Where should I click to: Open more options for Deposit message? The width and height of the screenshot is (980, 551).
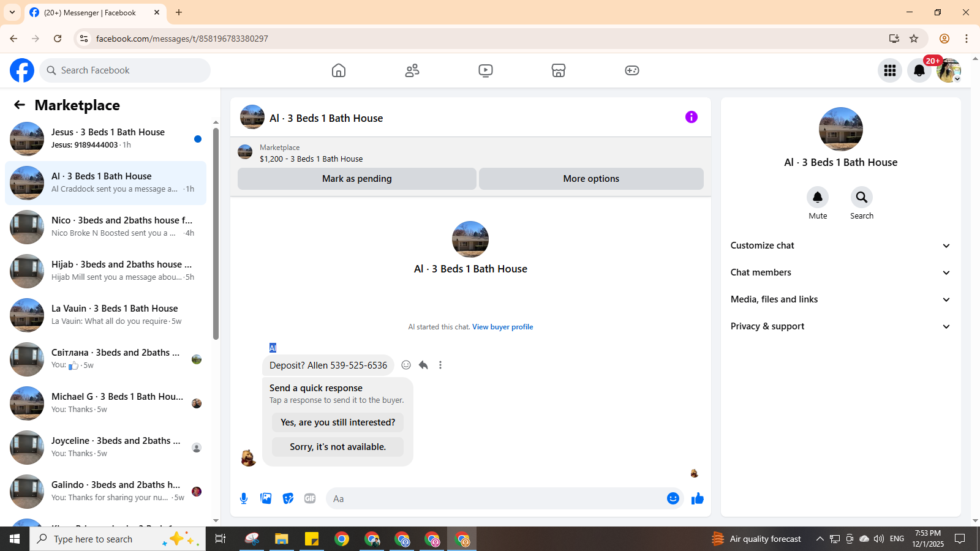[x=440, y=365]
